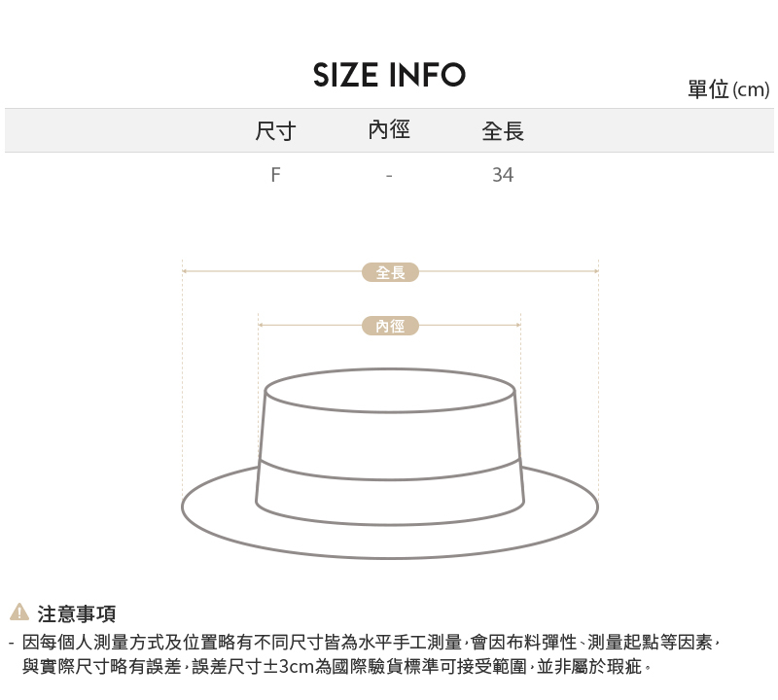
Task: Select the 尺寸 column header
Action: pos(275,131)
